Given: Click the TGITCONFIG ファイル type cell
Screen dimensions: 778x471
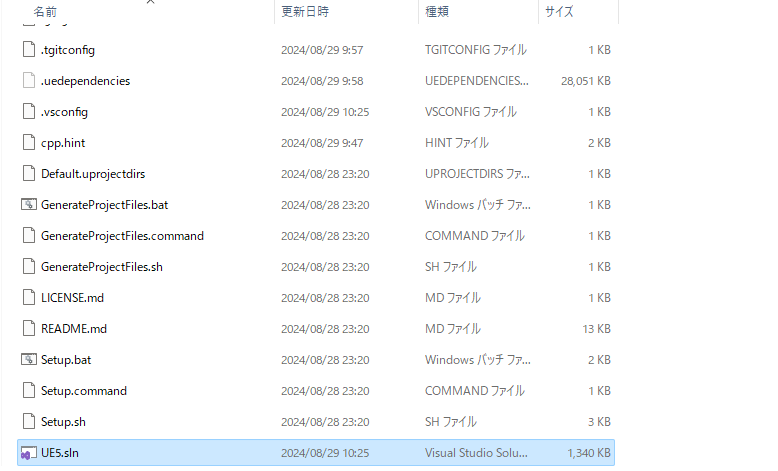Looking at the screenshot, I should coord(476,50).
